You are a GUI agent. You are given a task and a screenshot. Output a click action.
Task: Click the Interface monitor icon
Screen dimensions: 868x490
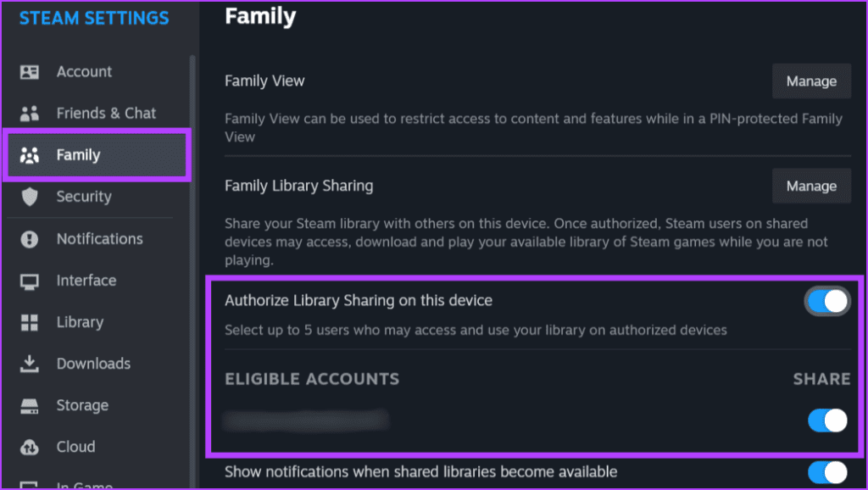[x=34, y=280]
